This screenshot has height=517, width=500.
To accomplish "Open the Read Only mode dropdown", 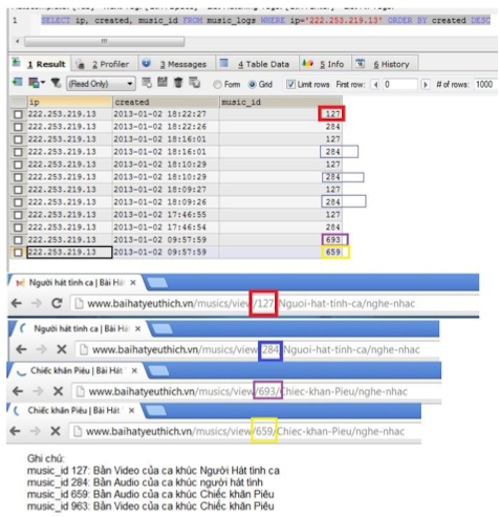I will [x=101, y=84].
